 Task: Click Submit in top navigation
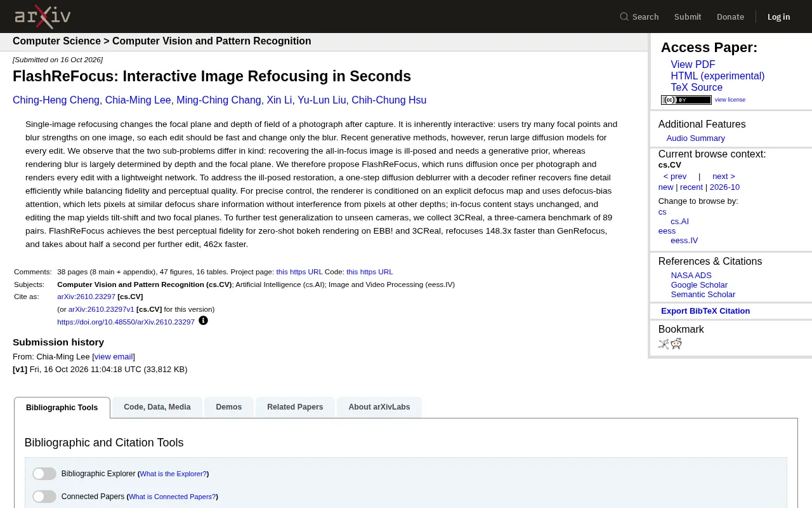[x=688, y=17]
